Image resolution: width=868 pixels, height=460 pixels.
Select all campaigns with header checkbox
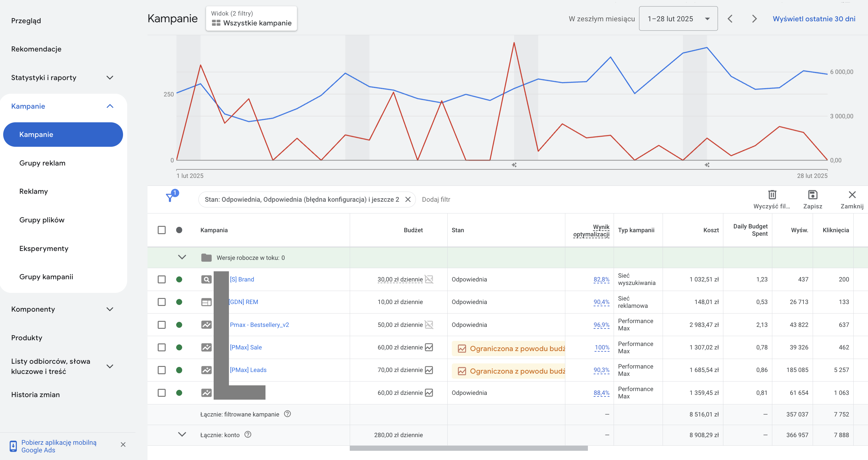coord(162,230)
